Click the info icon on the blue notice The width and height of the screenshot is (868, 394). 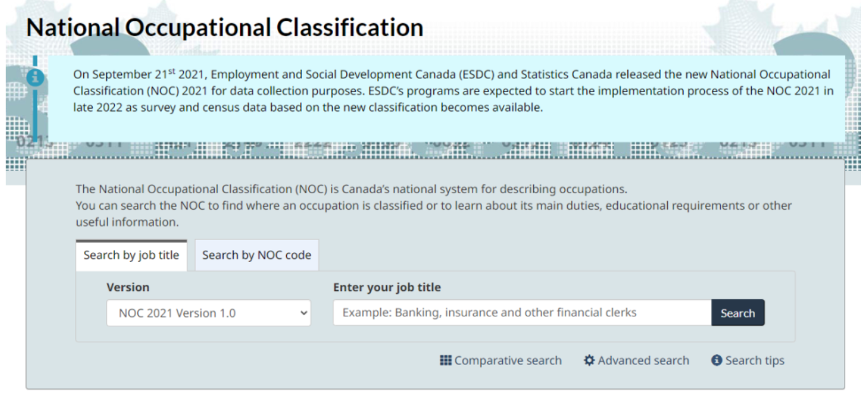(x=36, y=78)
